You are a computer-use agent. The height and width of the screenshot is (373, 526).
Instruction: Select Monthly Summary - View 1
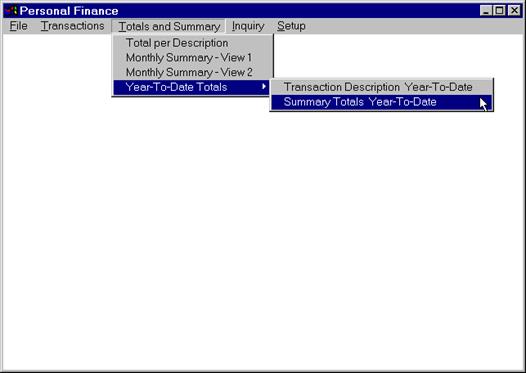pyautogui.click(x=192, y=58)
